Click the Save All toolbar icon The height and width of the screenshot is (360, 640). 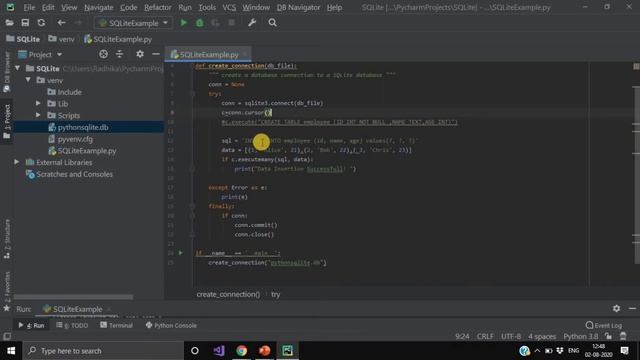(25, 23)
